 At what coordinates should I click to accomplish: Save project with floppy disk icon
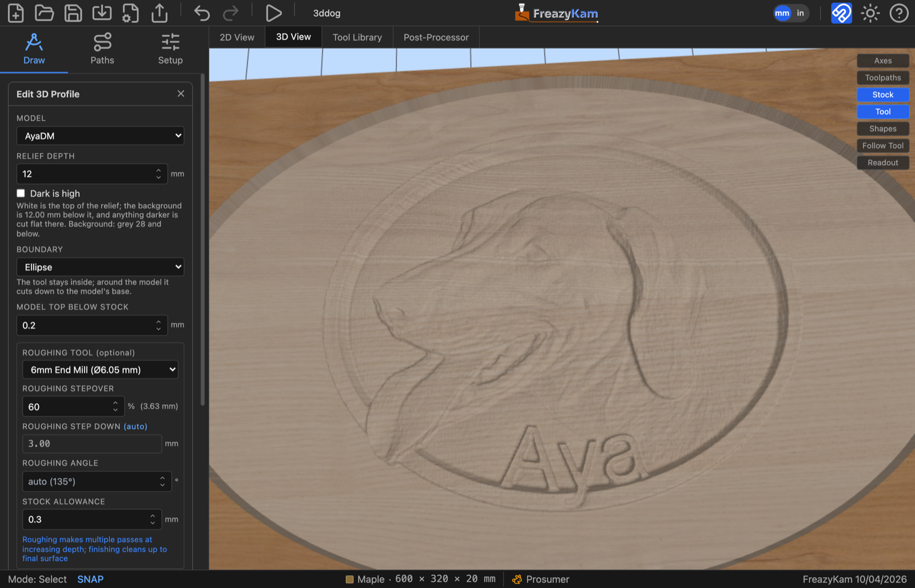(73, 13)
